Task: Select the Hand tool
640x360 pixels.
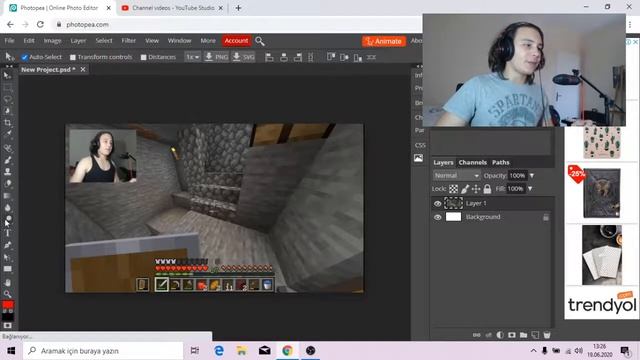Action: [x=7, y=282]
